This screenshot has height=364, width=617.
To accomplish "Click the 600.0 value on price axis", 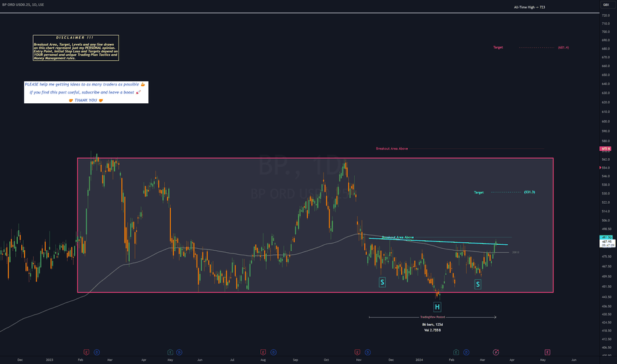I will [606, 121].
